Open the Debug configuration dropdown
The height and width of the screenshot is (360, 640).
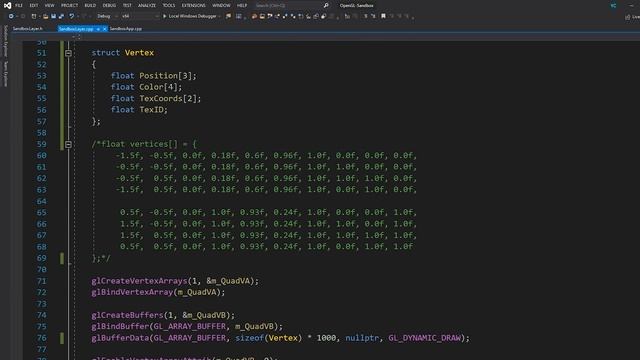[x=107, y=16]
